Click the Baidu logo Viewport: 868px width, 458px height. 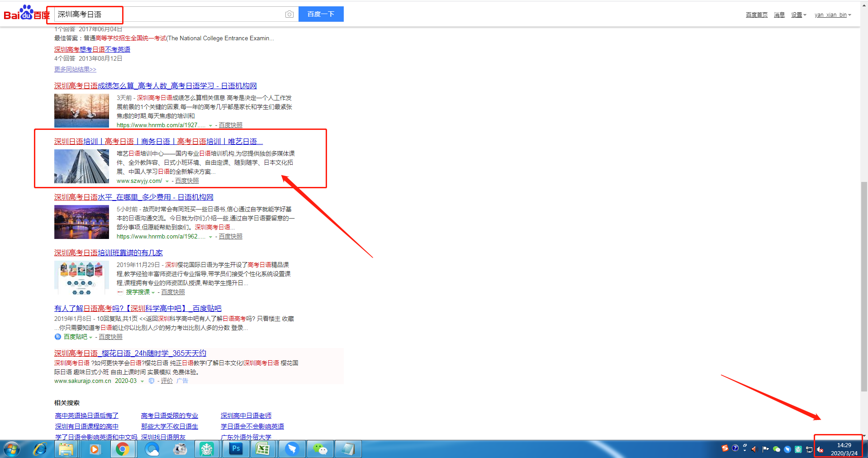(x=26, y=13)
